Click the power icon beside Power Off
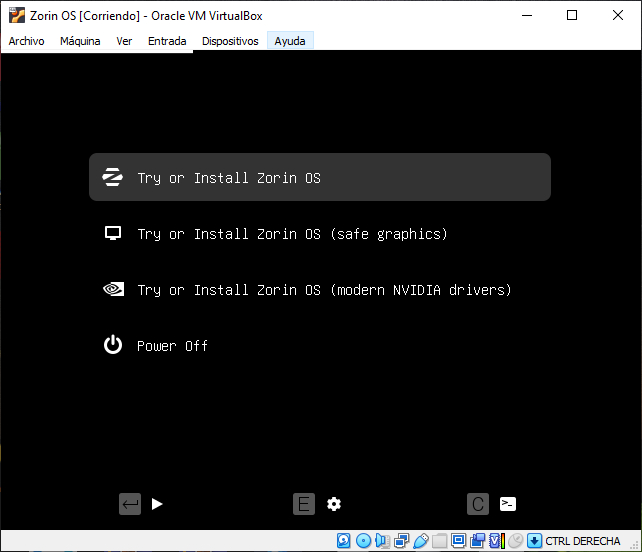Image resolution: width=642 pixels, height=552 pixels. point(113,346)
